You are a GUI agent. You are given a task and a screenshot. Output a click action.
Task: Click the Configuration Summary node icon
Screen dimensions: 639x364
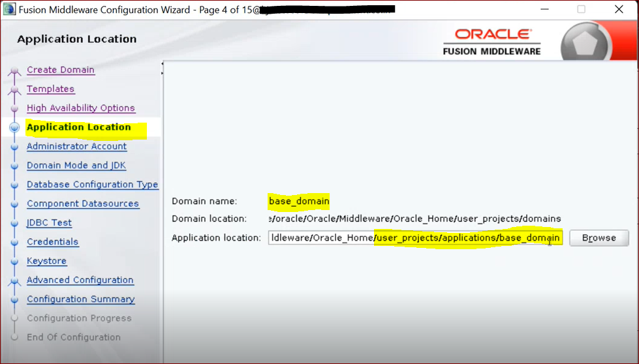pyautogui.click(x=14, y=299)
